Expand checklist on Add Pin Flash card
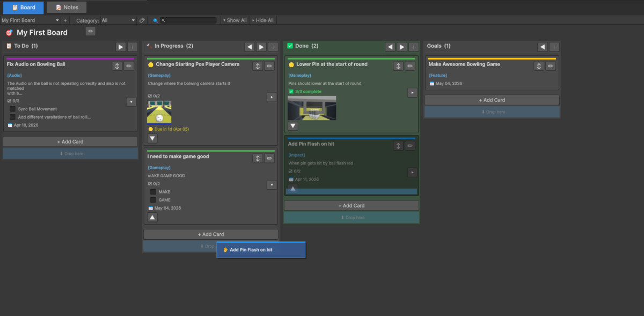644x316 pixels. coord(412,172)
